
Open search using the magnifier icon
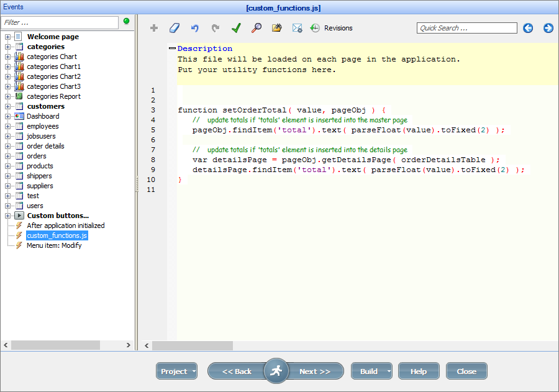(x=256, y=28)
